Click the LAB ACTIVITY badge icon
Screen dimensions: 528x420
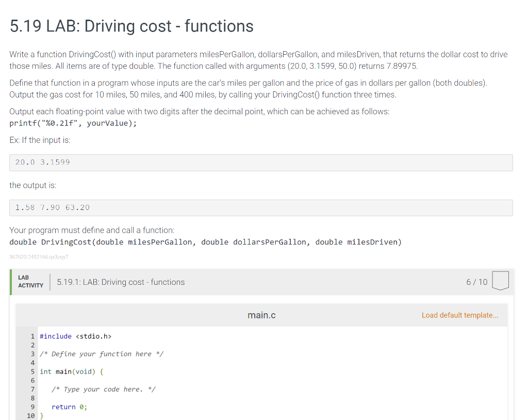click(30, 281)
